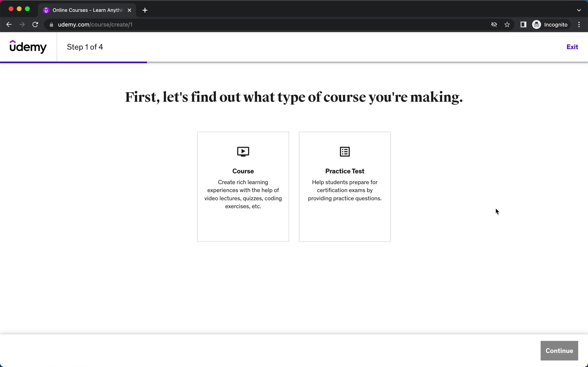Reload the current Udemy page

[36, 24]
